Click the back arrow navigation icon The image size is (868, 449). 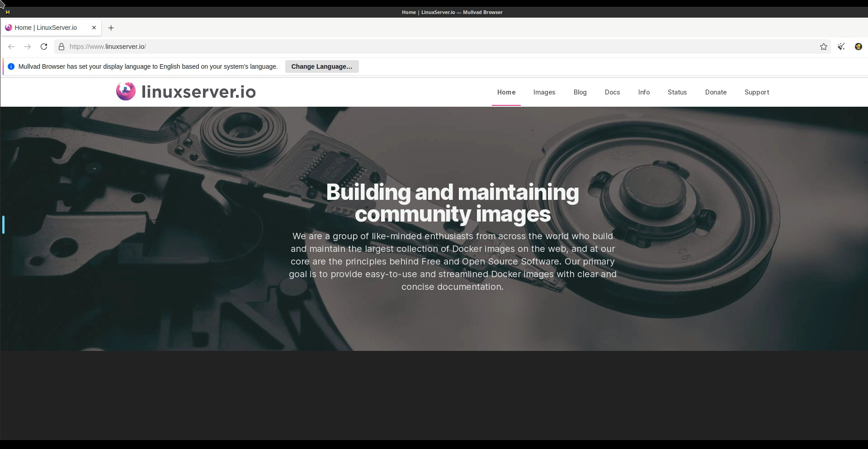11,47
